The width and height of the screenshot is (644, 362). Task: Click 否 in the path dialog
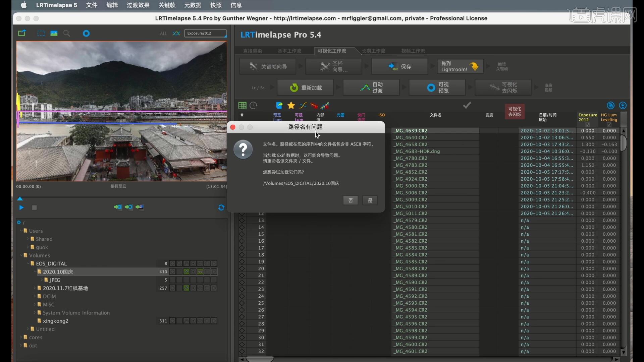(x=351, y=200)
